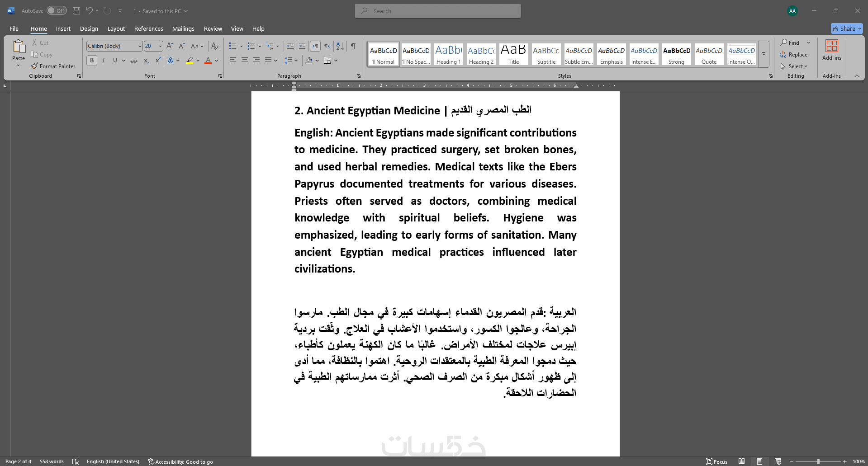The width and height of the screenshot is (868, 466).
Task: Open the File menu
Action: tap(14, 29)
